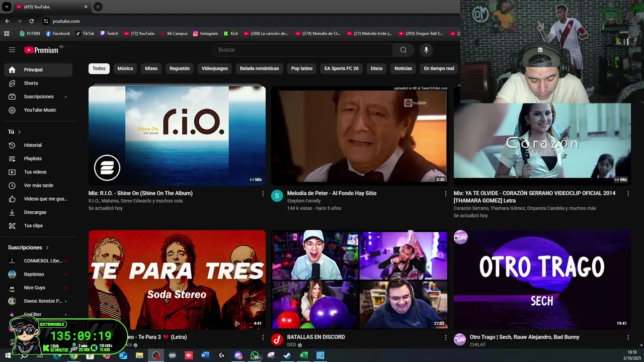This screenshot has width=644, height=362.
Task: Open Ver más tarde in the sidebar
Action: click(38, 186)
